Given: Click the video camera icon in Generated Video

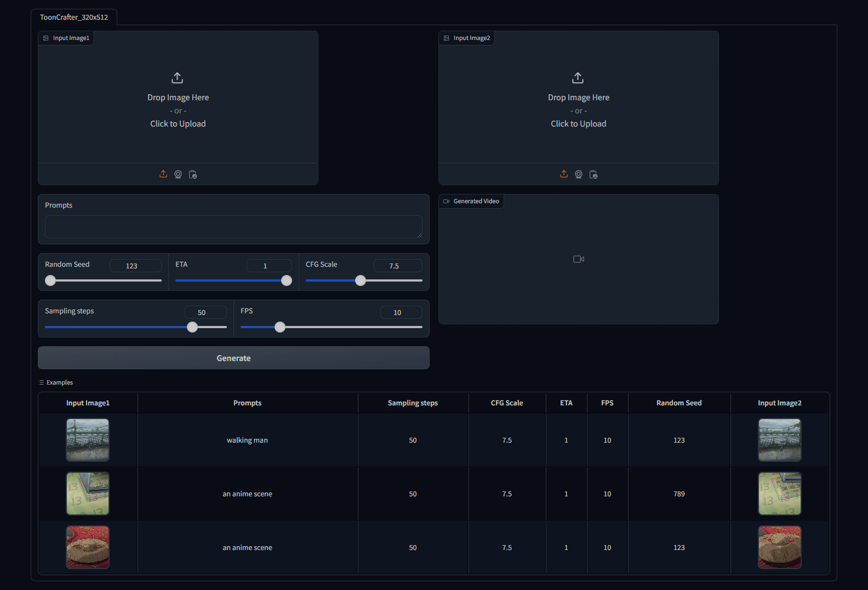Looking at the screenshot, I should [579, 259].
